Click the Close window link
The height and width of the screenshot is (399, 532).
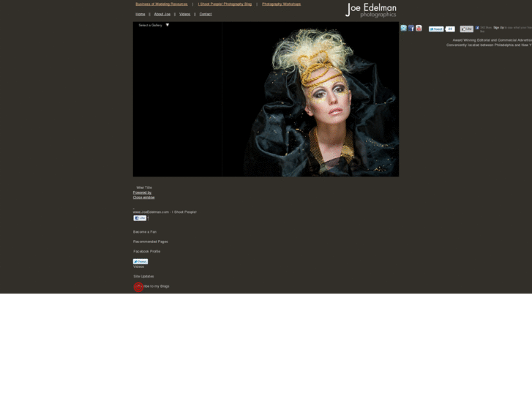click(144, 197)
